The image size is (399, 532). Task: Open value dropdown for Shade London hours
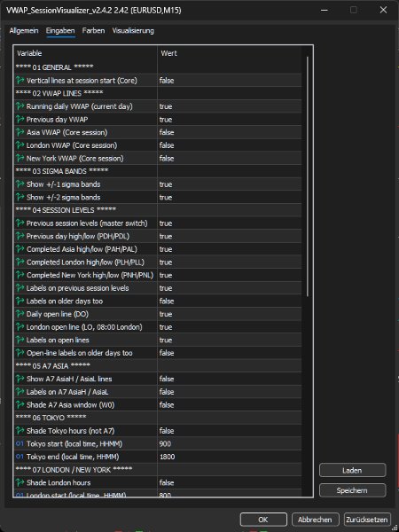[230, 482]
